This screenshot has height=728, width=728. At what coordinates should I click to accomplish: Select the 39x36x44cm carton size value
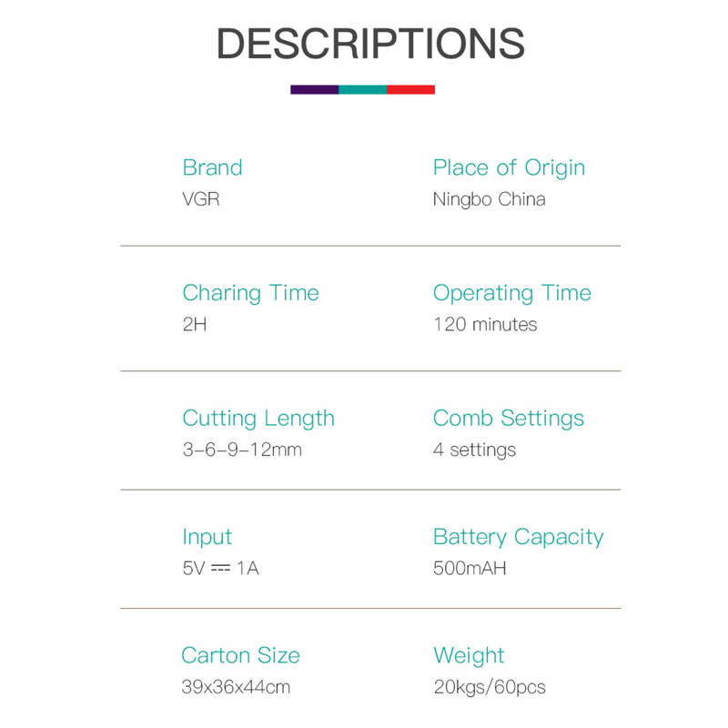(236, 687)
